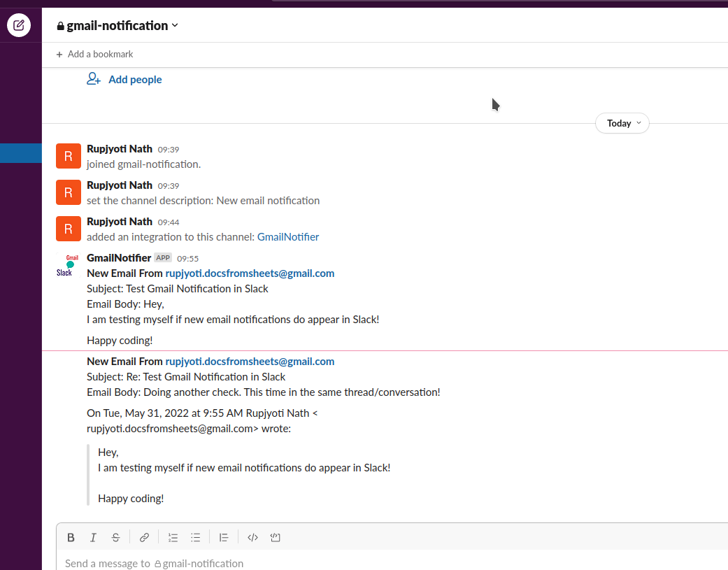The width and height of the screenshot is (728, 570).
Task: Toggle bold formatting
Action: pyautogui.click(x=71, y=538)
